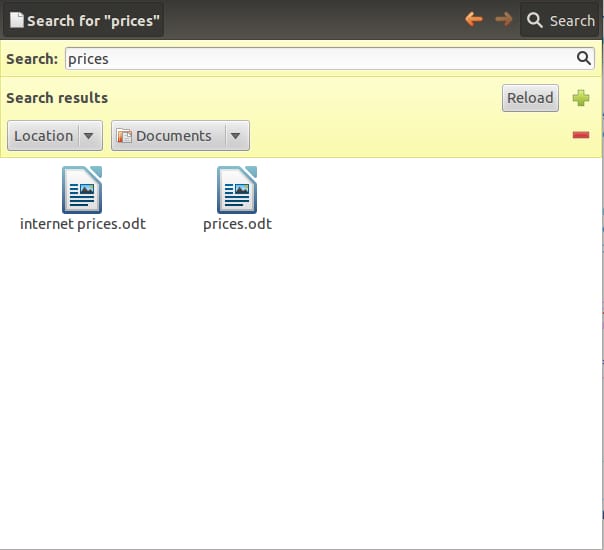This screenshot has width=604, height=550.
Task: Click empty file area to deselect
Action: click(x=300, y=400)
